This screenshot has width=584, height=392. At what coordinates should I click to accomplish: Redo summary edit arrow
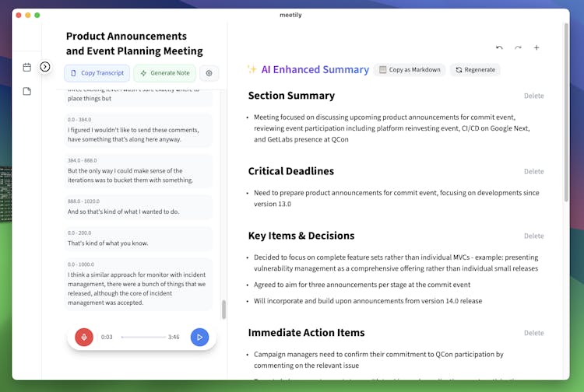click(x=518, y=47)
